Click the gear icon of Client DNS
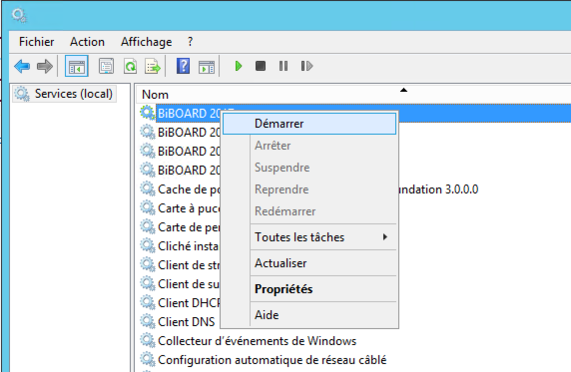 pyautogui.click(x=148, y=321)
